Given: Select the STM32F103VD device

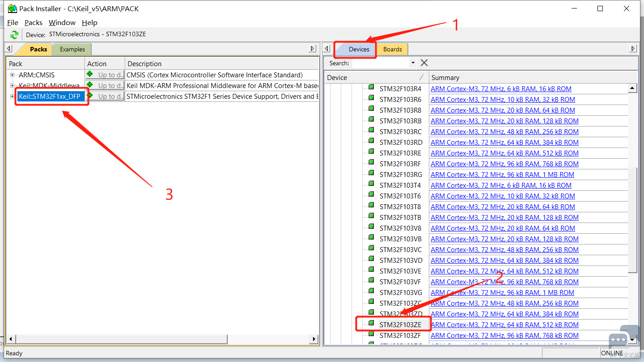Looking at the screenshot, I should [x=401, y=261].
